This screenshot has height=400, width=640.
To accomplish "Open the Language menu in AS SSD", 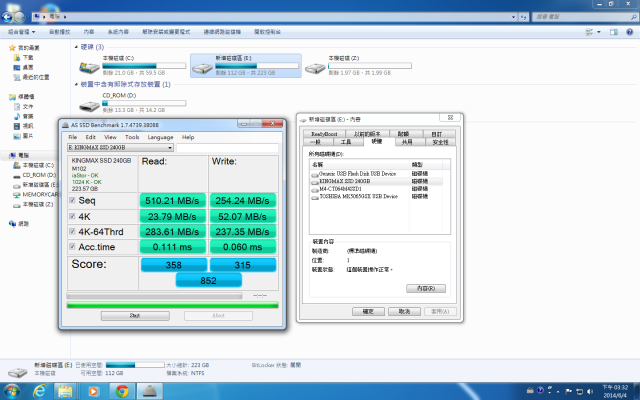I will click(x=160, y=137).
